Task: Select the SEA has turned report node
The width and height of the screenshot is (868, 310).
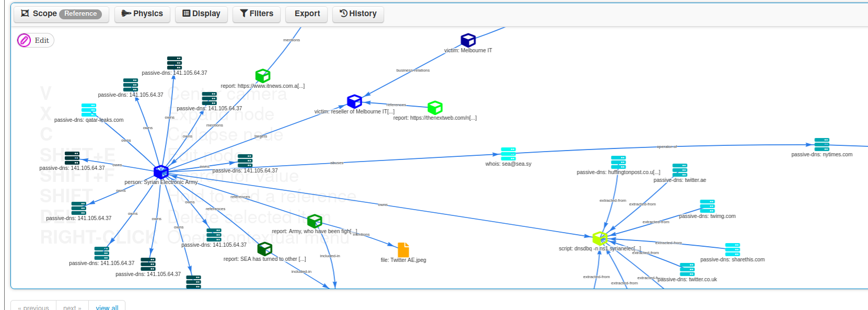Action: point(265,249)
